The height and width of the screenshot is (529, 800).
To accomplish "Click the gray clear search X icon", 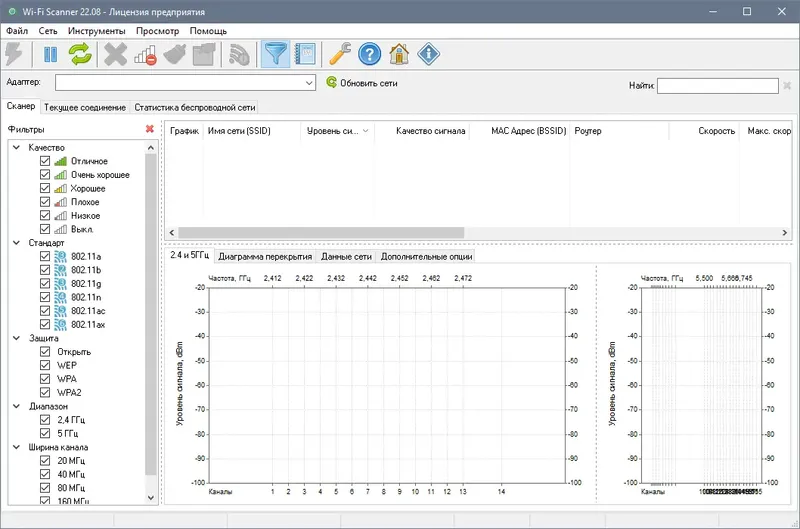I will (787, 86).
